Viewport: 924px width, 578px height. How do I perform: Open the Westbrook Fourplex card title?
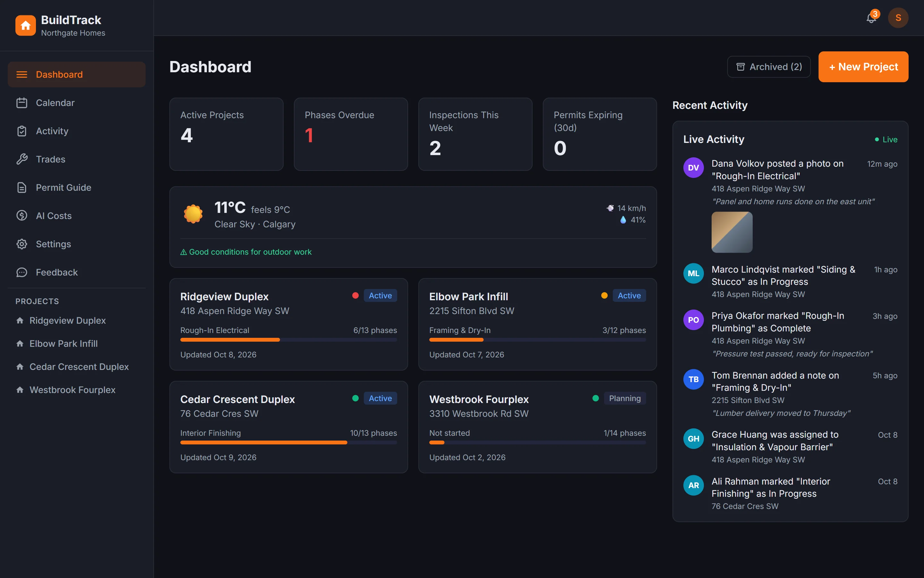(x=479, y=399)
